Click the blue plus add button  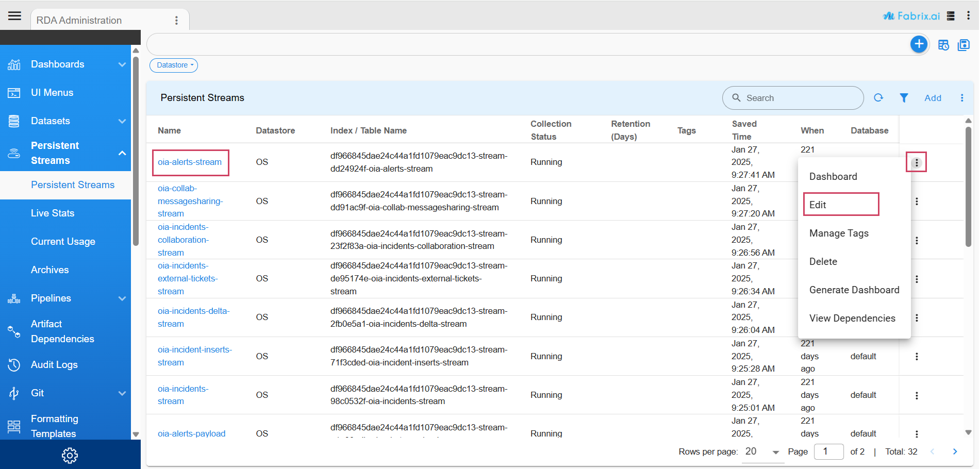[918, 44]
